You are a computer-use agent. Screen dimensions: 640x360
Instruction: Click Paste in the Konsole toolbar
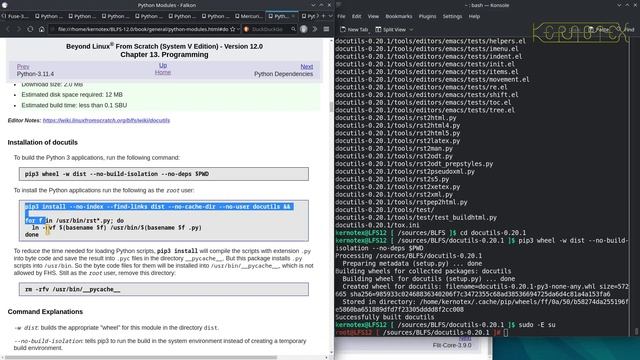pyautogui.click(x=599, y=29)
